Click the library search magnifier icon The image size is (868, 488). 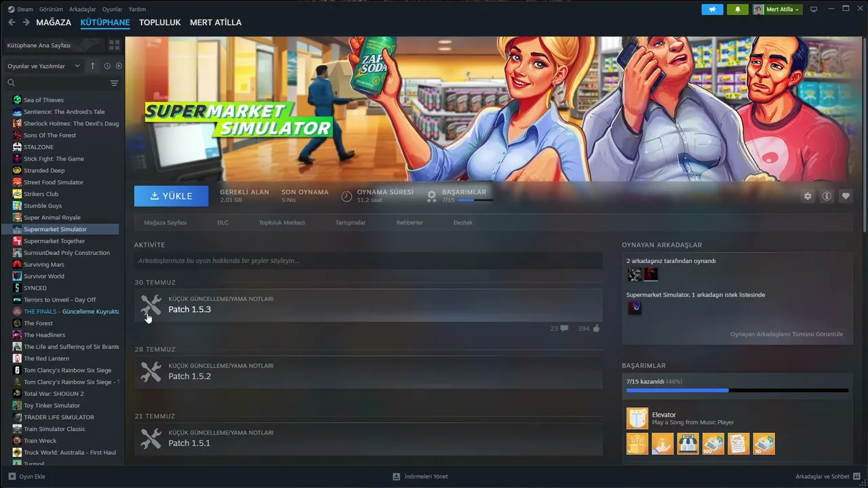tap(11, 83)
